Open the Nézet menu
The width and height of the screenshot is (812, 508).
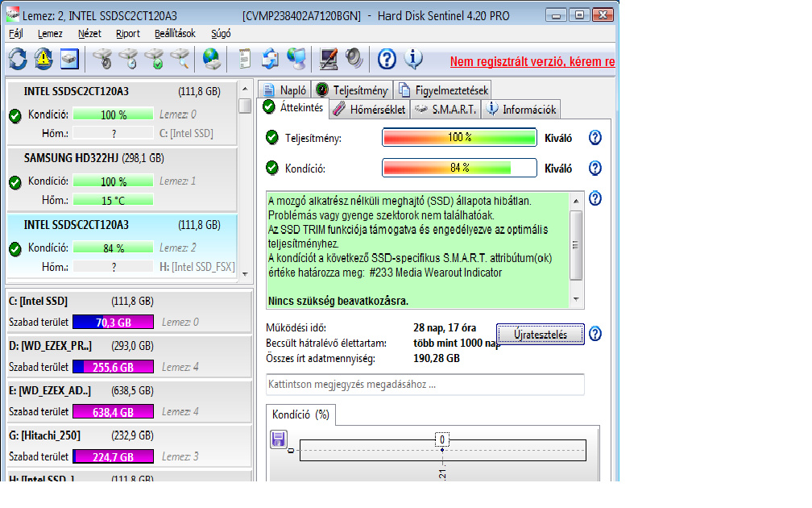pos(89,34)
